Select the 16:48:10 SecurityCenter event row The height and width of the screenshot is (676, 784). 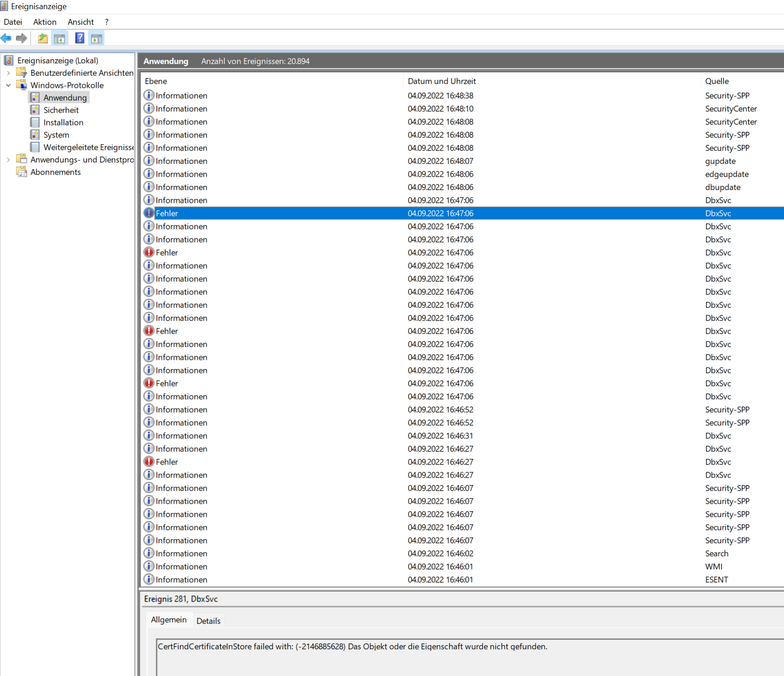(x=463, y=109)
